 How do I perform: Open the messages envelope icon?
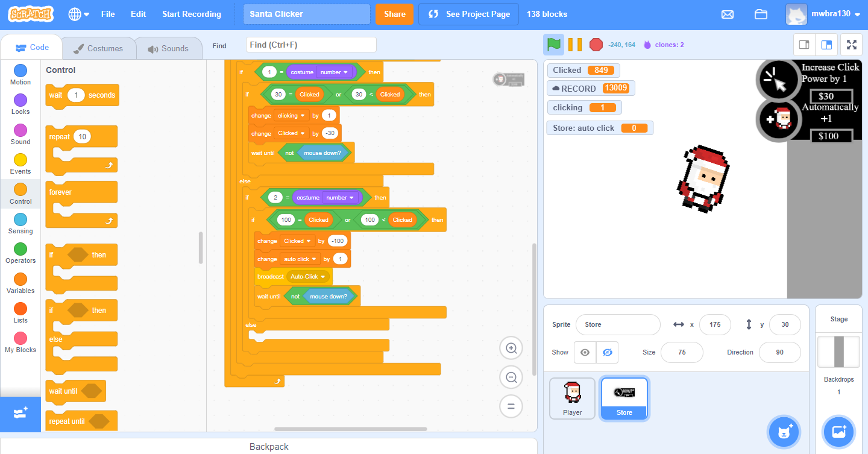click(x=728, y=14)
